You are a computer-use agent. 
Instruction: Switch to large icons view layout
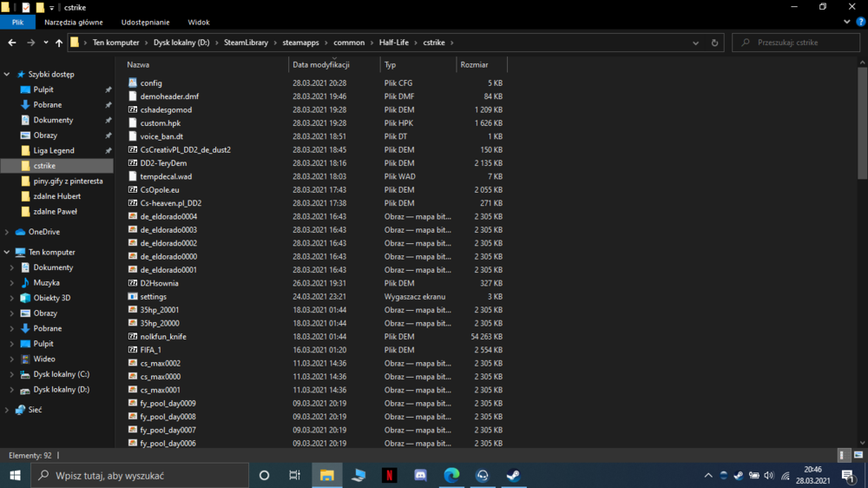tap(858, 455)
